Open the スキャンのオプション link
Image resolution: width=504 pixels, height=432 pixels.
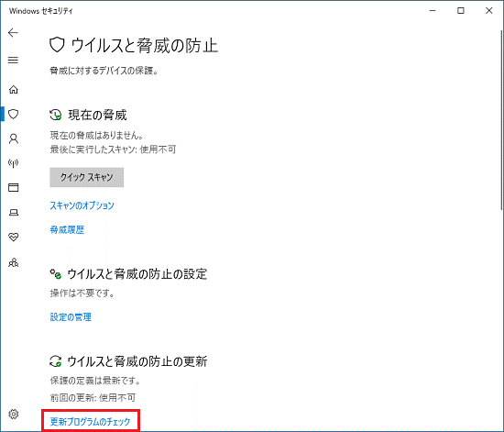point(82,205)
